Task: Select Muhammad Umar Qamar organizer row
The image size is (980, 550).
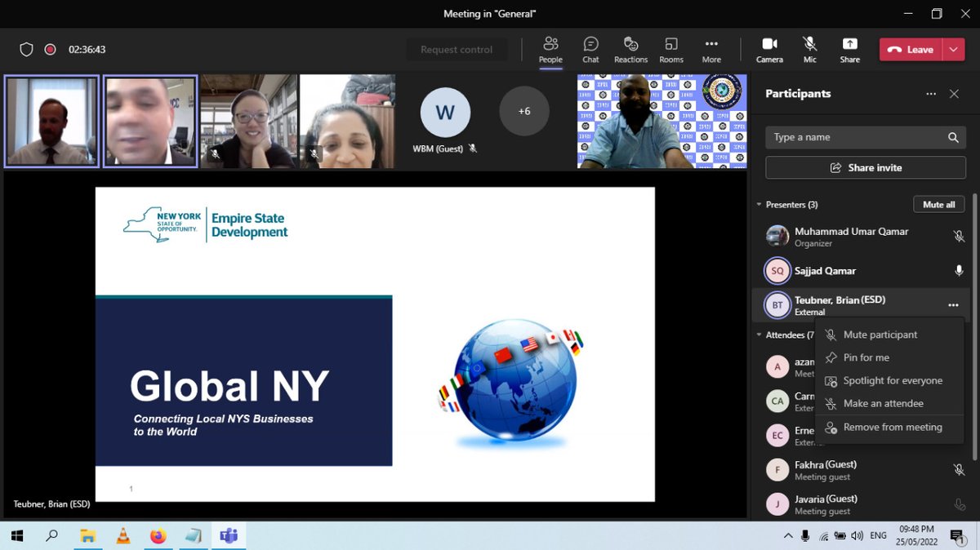Action: (x=861, y=237)
